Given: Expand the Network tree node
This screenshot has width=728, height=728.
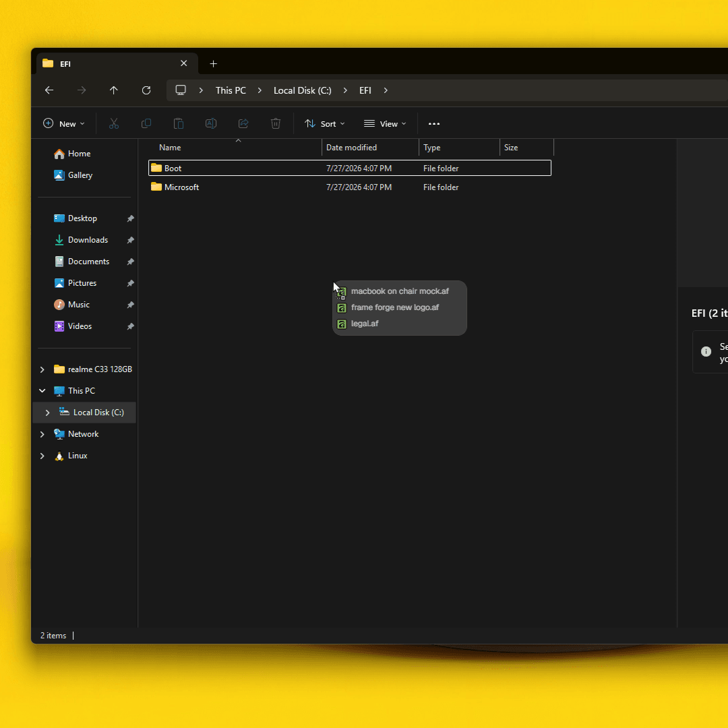Looking at the screenshot, I should [42, 434].
